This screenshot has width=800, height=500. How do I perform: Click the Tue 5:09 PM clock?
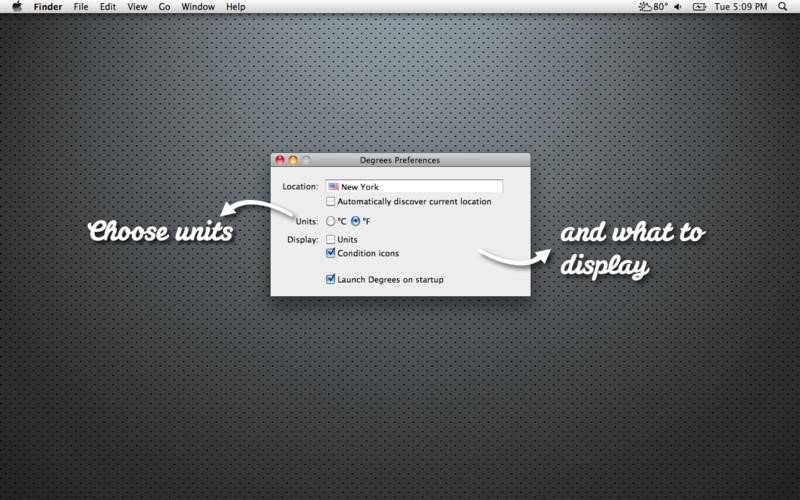tap(741, 7)
